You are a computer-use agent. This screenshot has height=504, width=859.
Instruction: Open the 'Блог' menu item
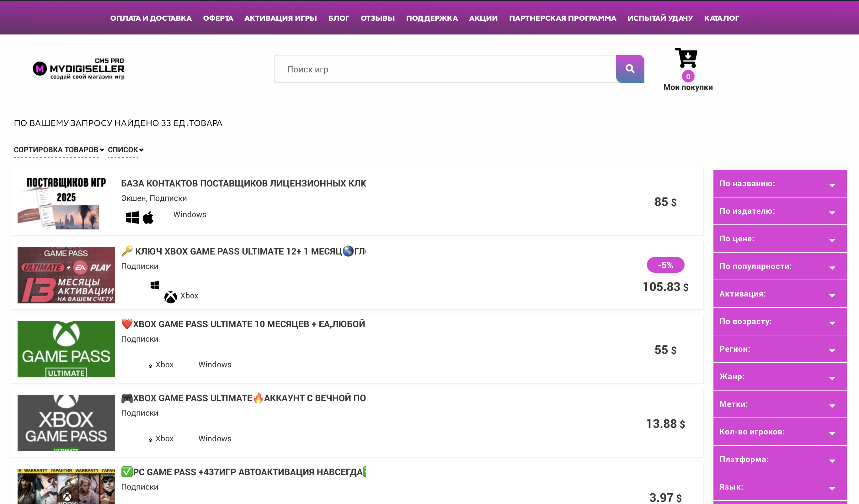click(339, 18)
